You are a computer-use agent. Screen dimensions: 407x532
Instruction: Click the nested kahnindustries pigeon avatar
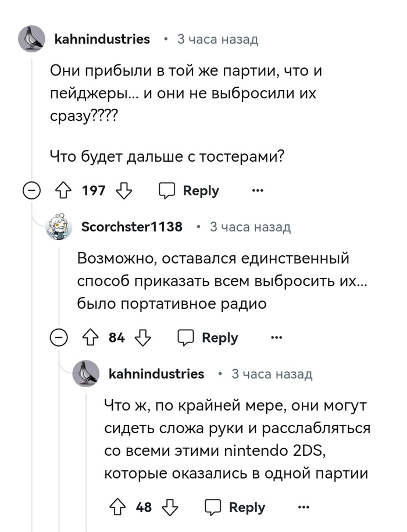coord(86,374)
